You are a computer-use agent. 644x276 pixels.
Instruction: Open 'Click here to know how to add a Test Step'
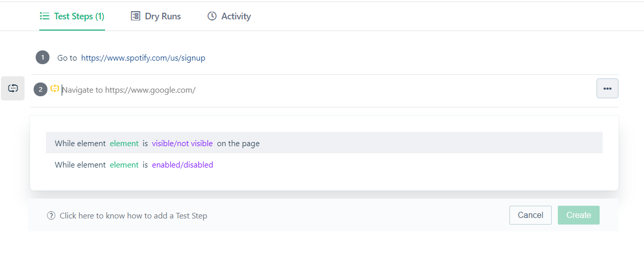click(x=134, y=216)
